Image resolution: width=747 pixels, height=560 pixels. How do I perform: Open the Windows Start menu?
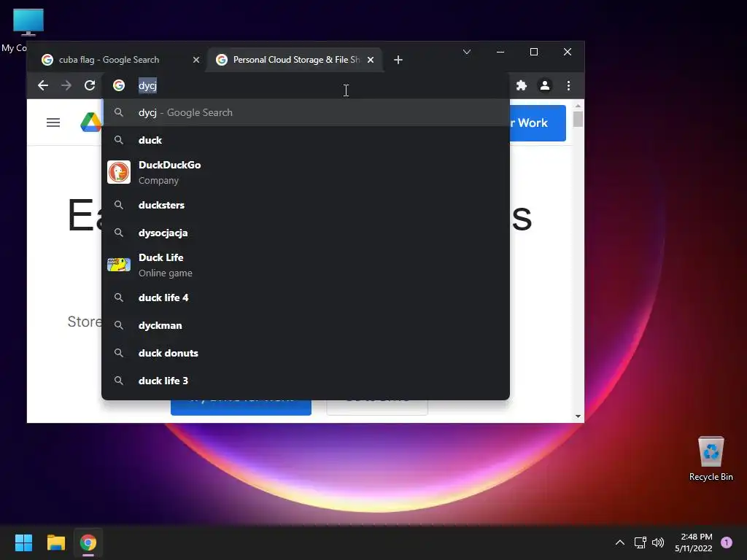[23, 542]
